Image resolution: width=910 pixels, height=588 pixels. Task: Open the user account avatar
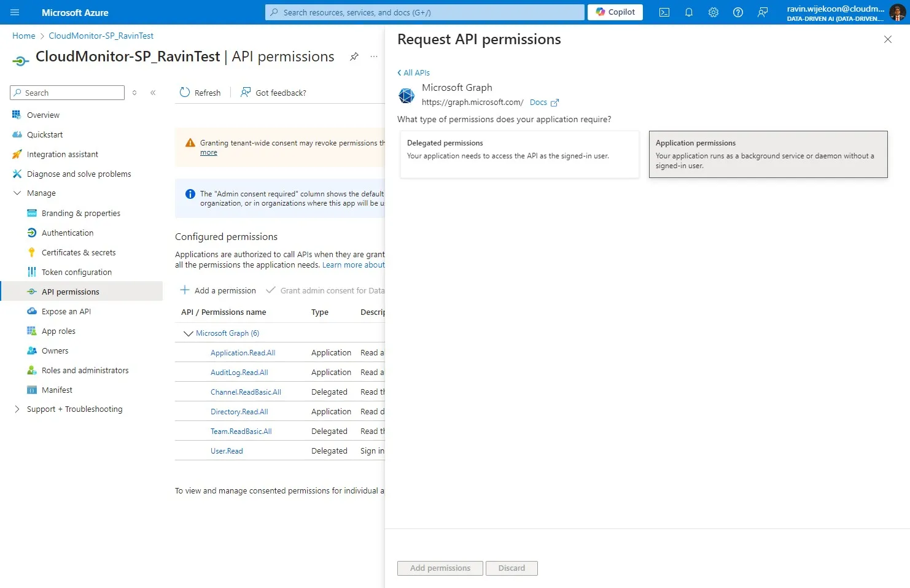[897, 12]
